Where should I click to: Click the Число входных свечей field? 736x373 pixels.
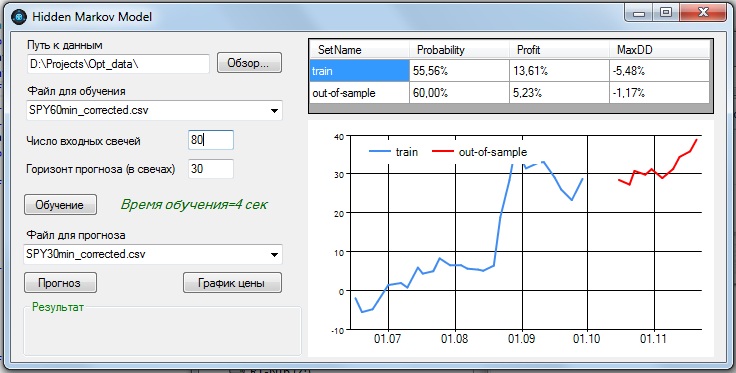tap(211, 140)
